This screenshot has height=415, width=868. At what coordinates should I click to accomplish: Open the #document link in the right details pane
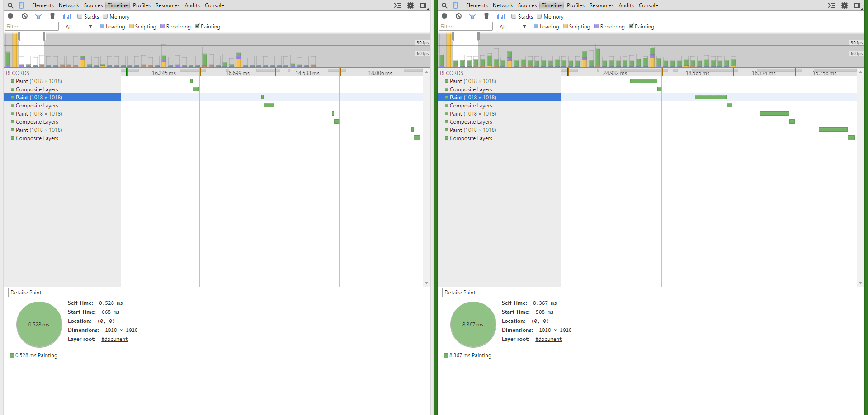(548, 339)
